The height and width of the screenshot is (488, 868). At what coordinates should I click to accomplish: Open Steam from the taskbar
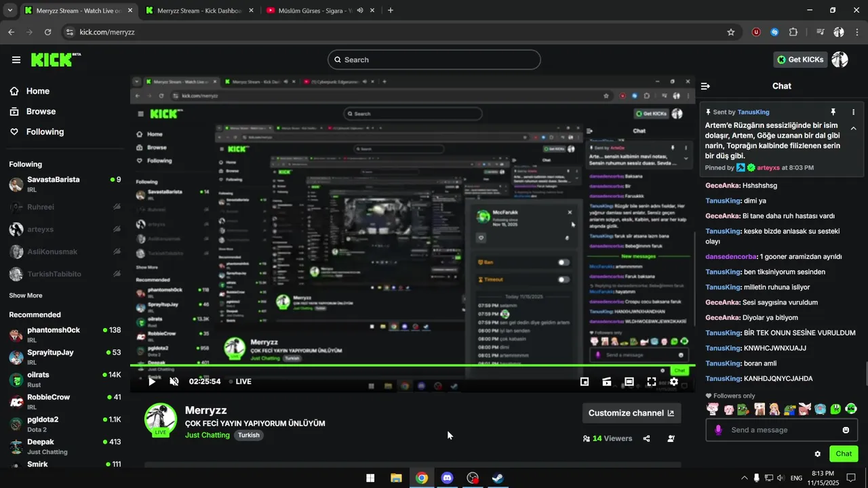[498, 478]
